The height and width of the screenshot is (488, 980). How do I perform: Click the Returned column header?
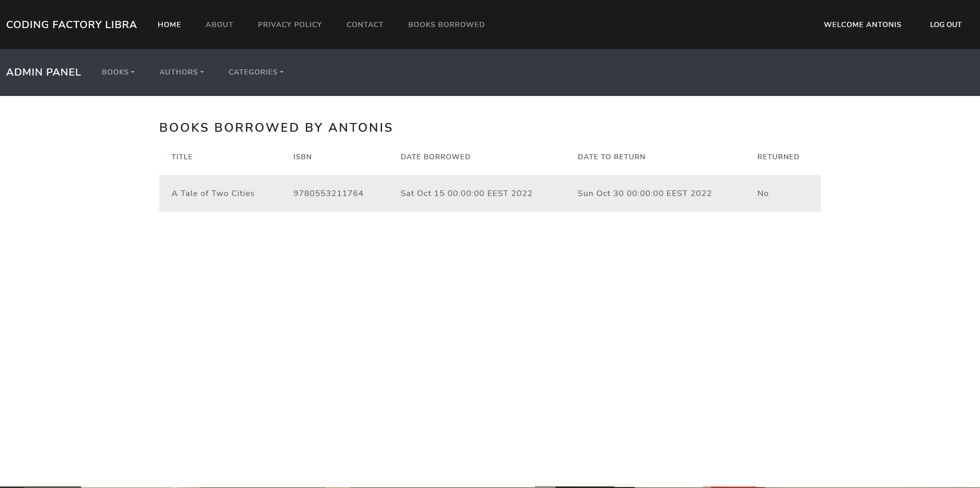[x=778, y=157]
